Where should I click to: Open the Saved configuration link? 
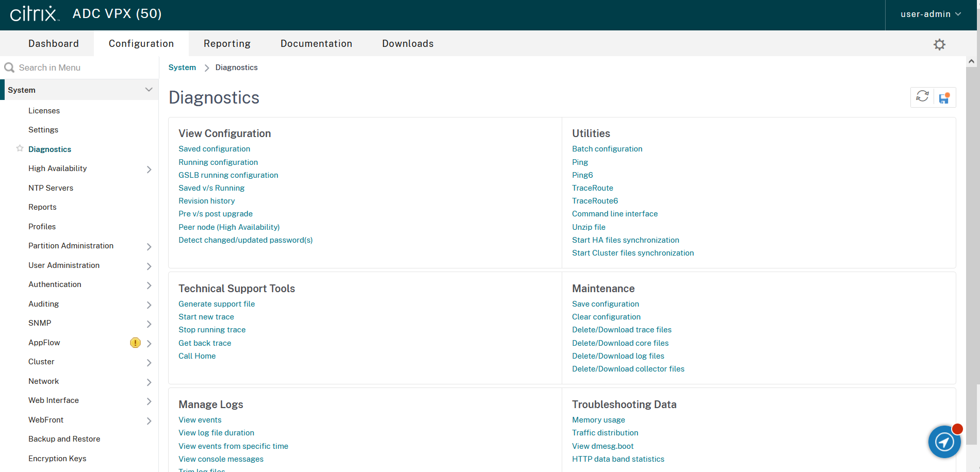tap(214, 149)
